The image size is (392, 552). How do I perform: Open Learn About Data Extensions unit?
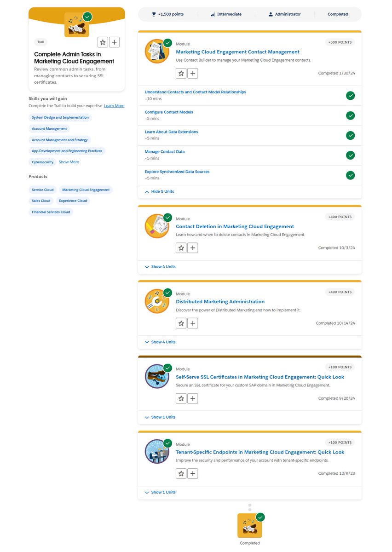pyautogui.click(x=171, y=132)
